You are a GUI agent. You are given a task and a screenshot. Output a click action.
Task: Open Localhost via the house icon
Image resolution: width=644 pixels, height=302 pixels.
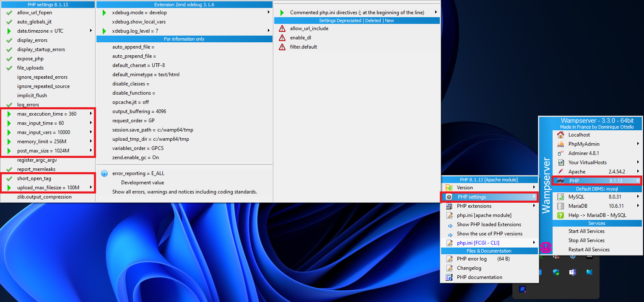click(561, 135)
